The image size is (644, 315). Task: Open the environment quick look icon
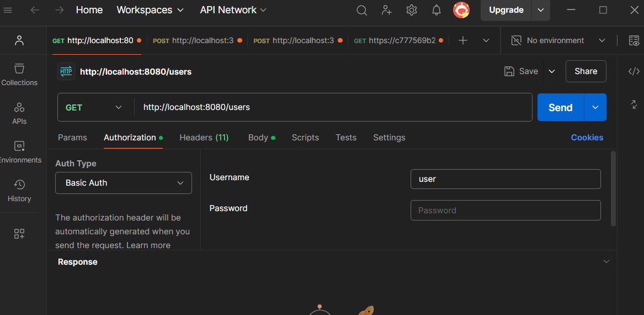(634, 40)
